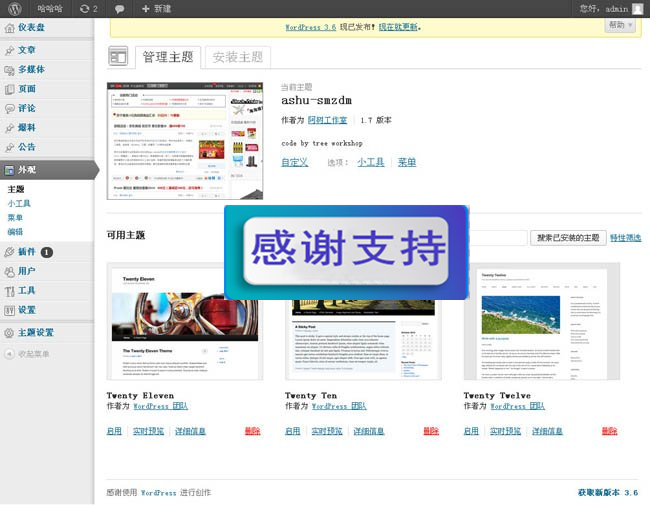Select 主题 submenu under 外观
Image resolution: width=650 pixels, height=505 pixels.
tap(16, 189)
